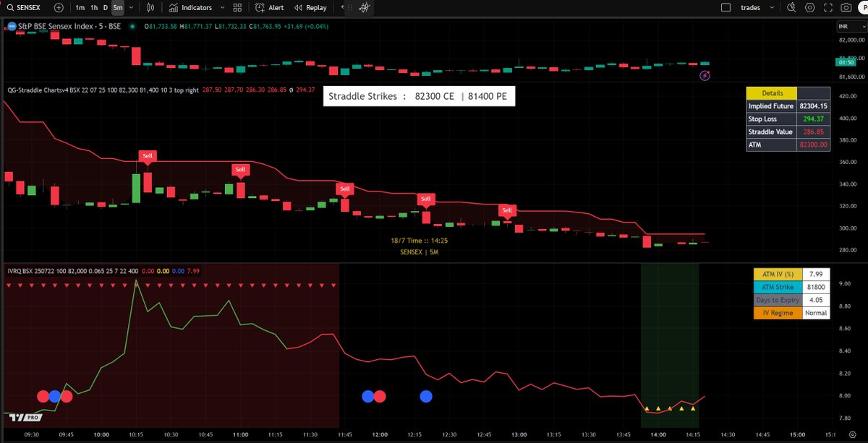This screenshot has height=443, width=868.
Task: Click the ATM 82300.00 cell
Action: pos(813,145)
